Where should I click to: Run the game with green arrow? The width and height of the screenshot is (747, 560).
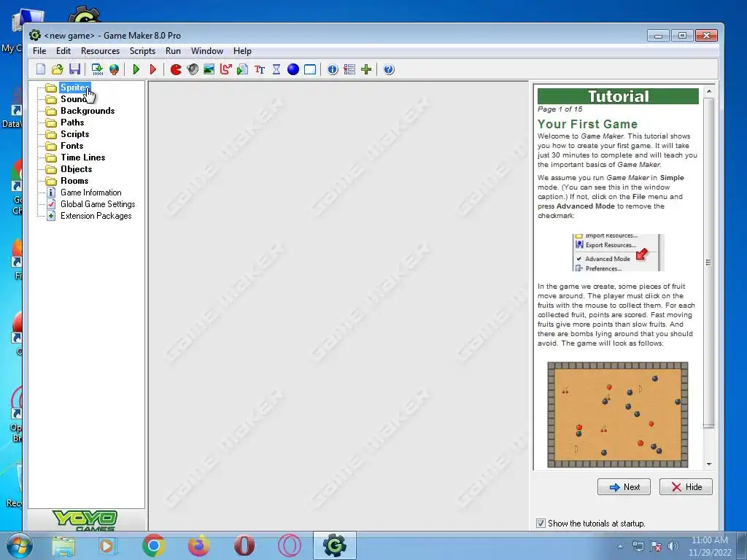(136, 69)
